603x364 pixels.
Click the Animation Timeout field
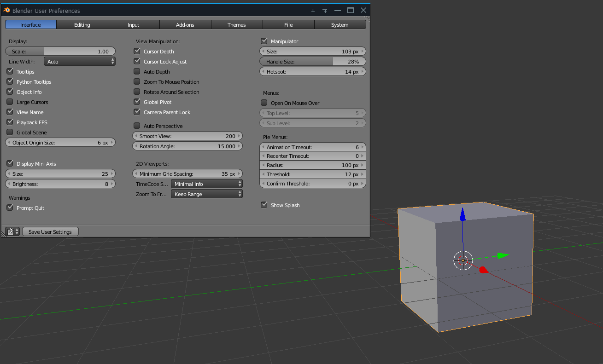(x=313, y=147)
